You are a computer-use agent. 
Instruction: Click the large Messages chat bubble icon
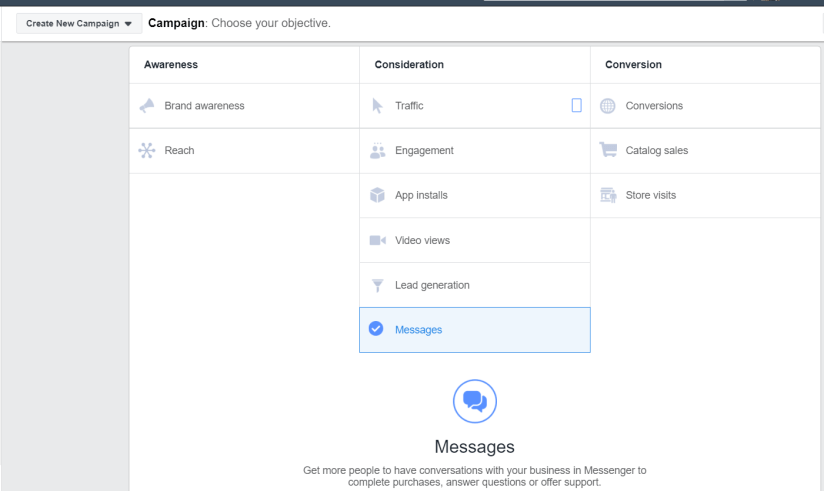(474, 401)
